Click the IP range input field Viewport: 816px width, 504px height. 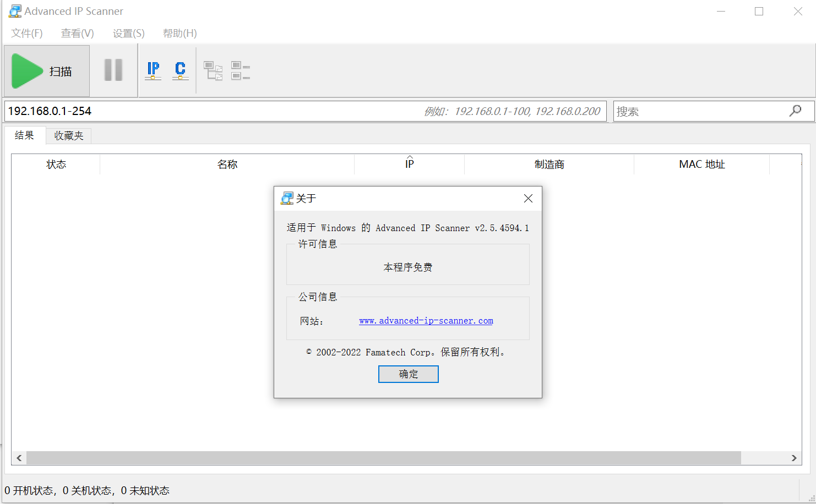[x=306, y=111]
